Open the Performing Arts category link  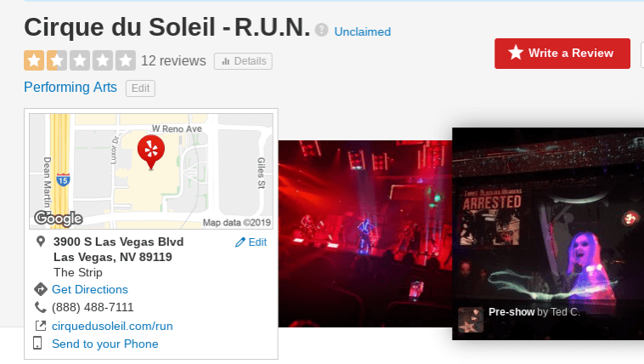(71, 88)
